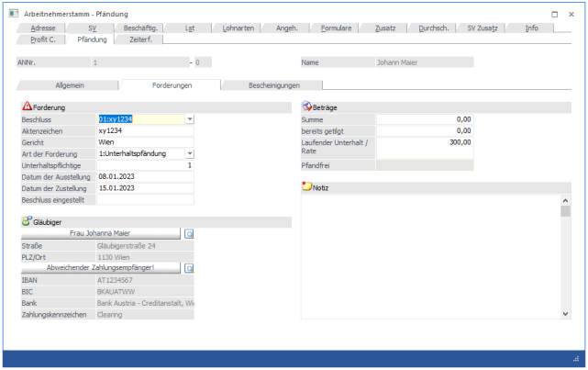This screenshot has width=588, height=370.
Task: Focus the Datum der Zustellung field
Action: pos(144,187)
